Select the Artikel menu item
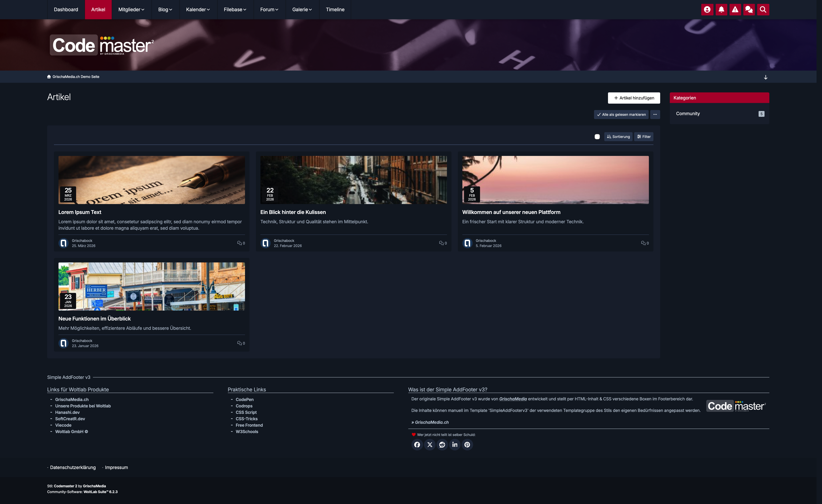The width and height of the screenshot is (822, 504). (98, 10)
